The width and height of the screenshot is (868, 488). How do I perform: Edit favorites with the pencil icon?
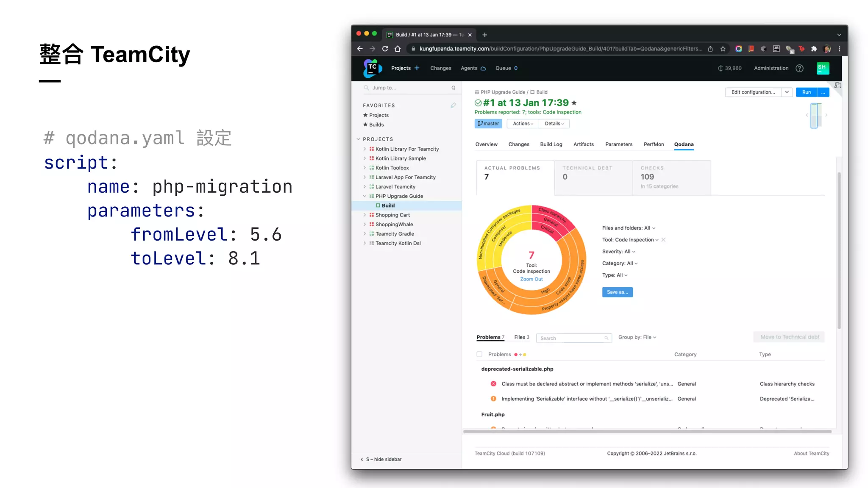tap(453, 105)
